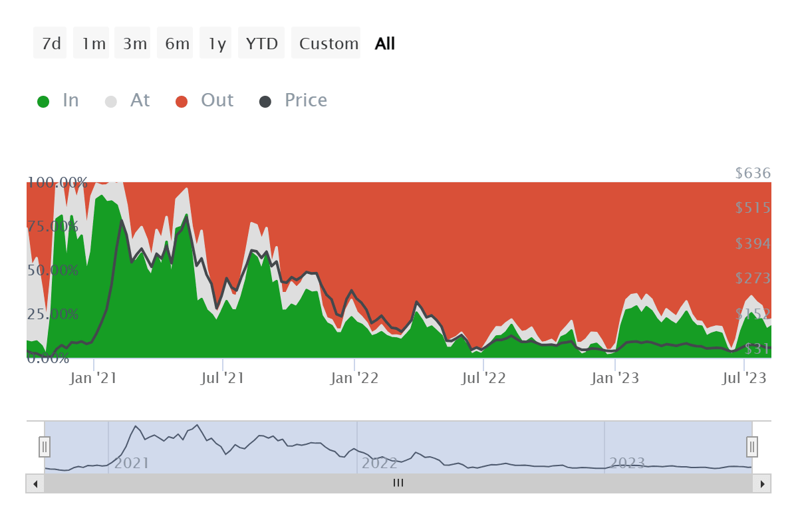The height and width of the screenshot is (532, 798).
Task: Click the right scroll arrow below the navigator
Action: 763,483
